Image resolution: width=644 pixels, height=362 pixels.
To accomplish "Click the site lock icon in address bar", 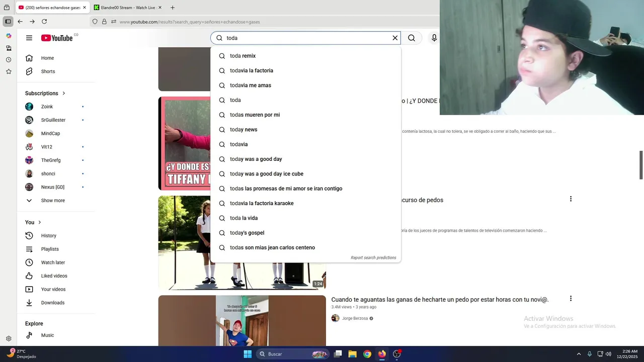I will pyautogui.click(x=104, y=22).
